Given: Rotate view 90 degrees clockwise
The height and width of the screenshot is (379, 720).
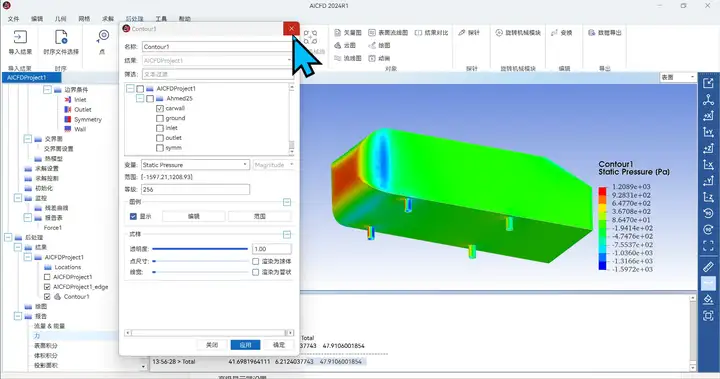Looking at the screenshot, I should click(x=708, y=229).
